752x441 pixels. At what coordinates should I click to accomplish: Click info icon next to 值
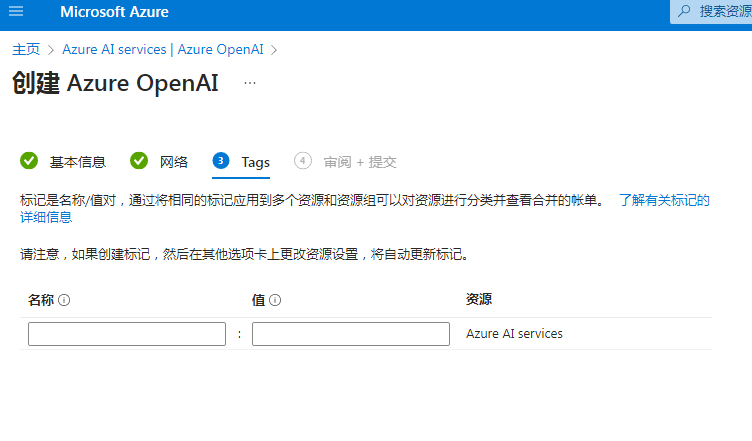pyautogui.click(x=275, y=300)
